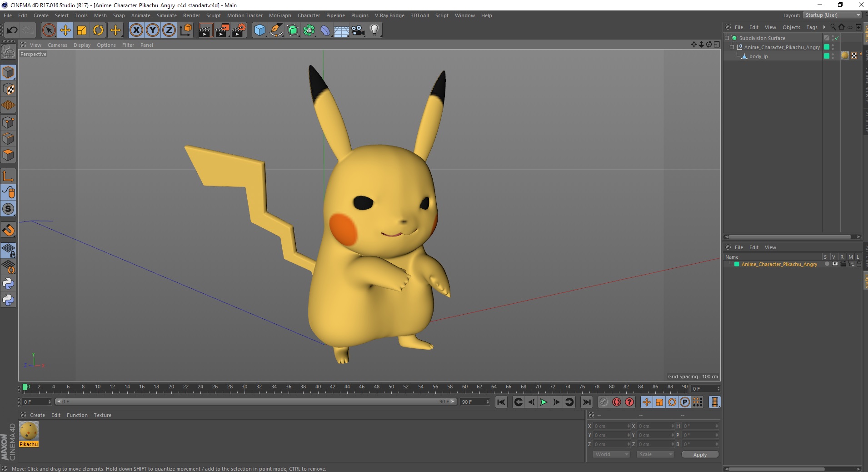
Task: Render the active view
Action: point(205,30)
